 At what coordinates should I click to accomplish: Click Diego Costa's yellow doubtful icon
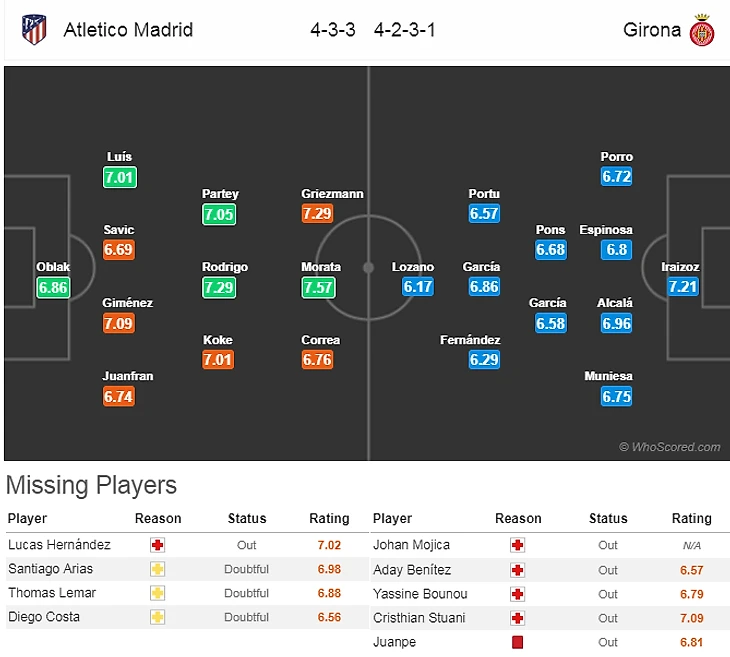157,617
